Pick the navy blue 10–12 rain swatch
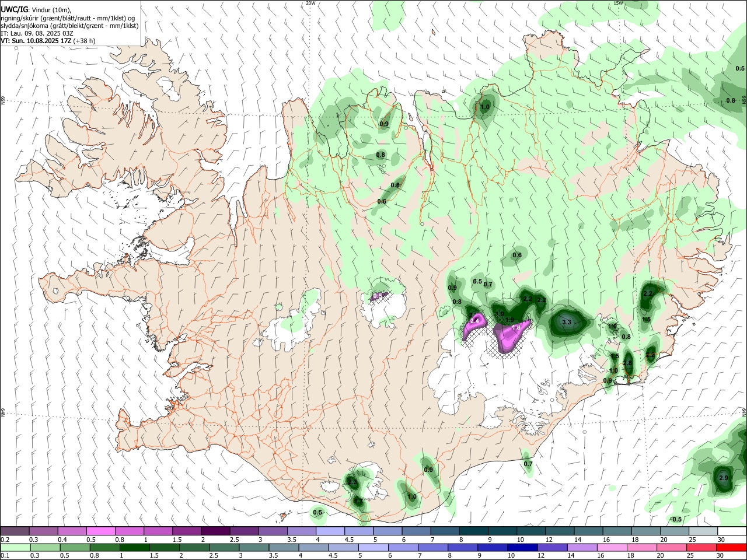 (522, 547)
